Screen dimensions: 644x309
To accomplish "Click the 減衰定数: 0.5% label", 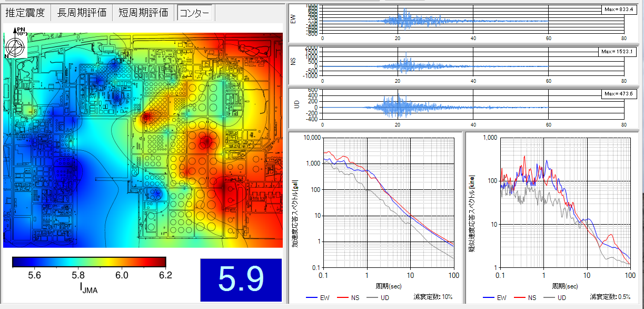I will [x=609, y=297].
